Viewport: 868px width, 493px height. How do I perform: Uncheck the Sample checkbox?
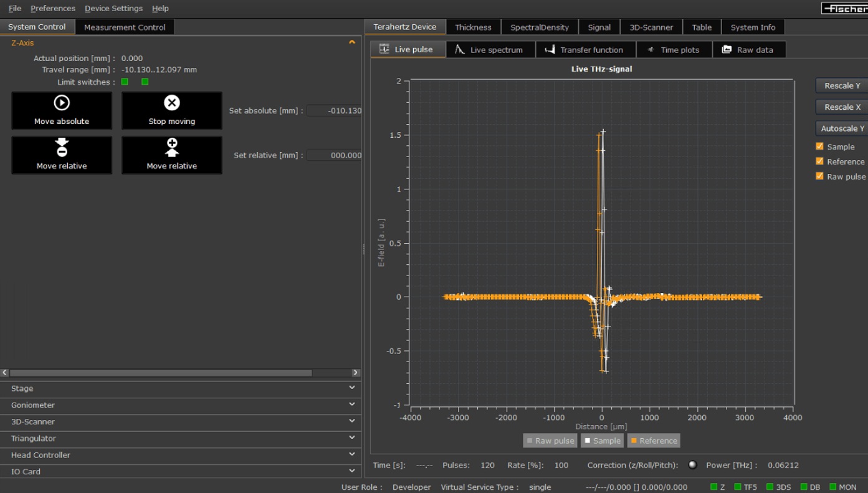tap(819, 146)
